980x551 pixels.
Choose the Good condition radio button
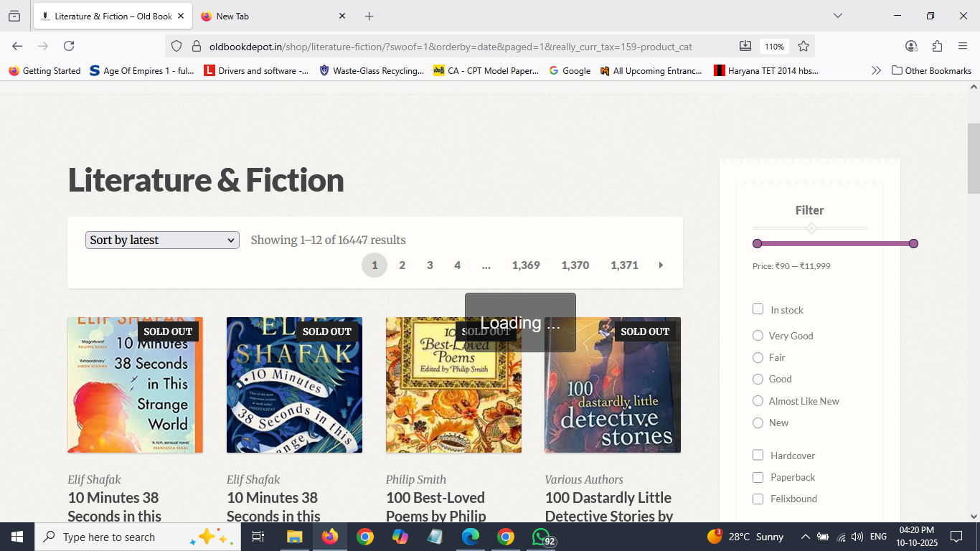(758, 379)
